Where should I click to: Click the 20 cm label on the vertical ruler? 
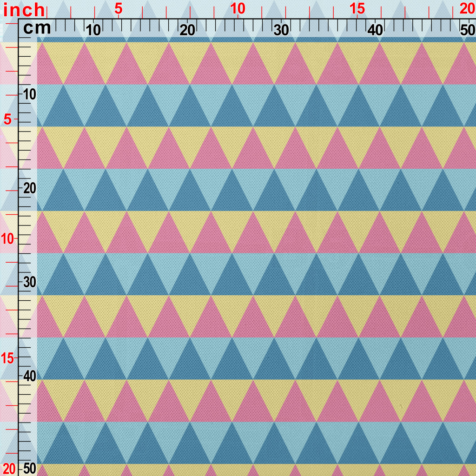coord(30,188)
